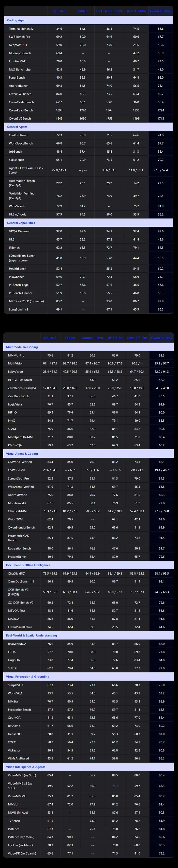
Task: Click Video Intelligence & Agents section header
Action: coord(88,767)
